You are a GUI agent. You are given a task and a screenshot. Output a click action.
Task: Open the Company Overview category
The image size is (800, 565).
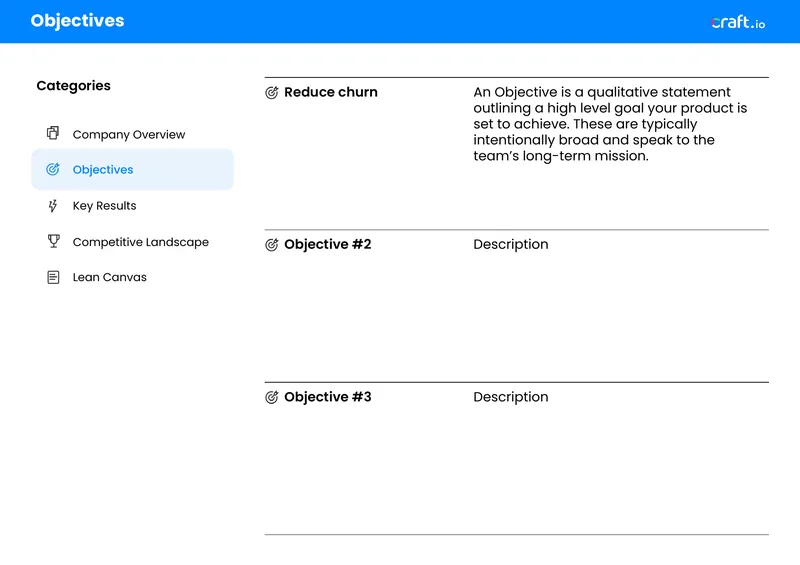pos(129,134)
